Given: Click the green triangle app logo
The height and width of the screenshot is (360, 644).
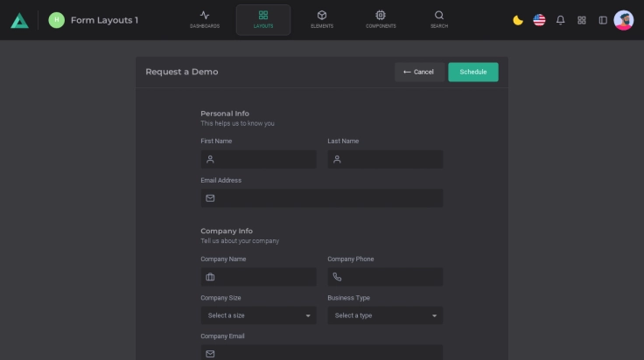Looking at the screenshot, I should click(x=19, y=20).
